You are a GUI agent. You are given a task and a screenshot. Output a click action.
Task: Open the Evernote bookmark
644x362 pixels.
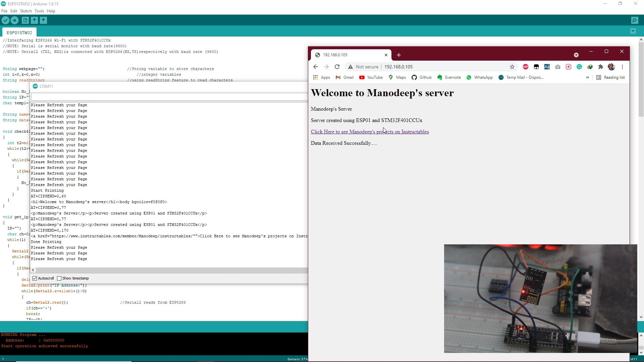pos(449,77)
